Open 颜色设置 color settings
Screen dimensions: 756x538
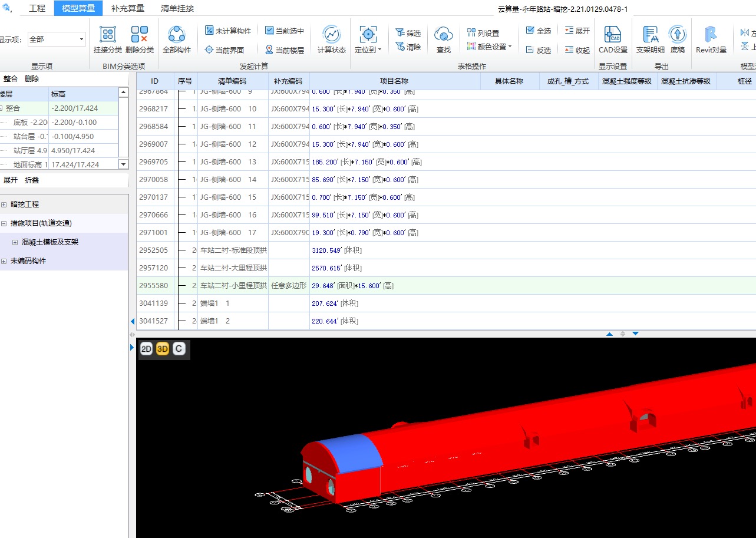pyautogui.click(x=490, y=47)
